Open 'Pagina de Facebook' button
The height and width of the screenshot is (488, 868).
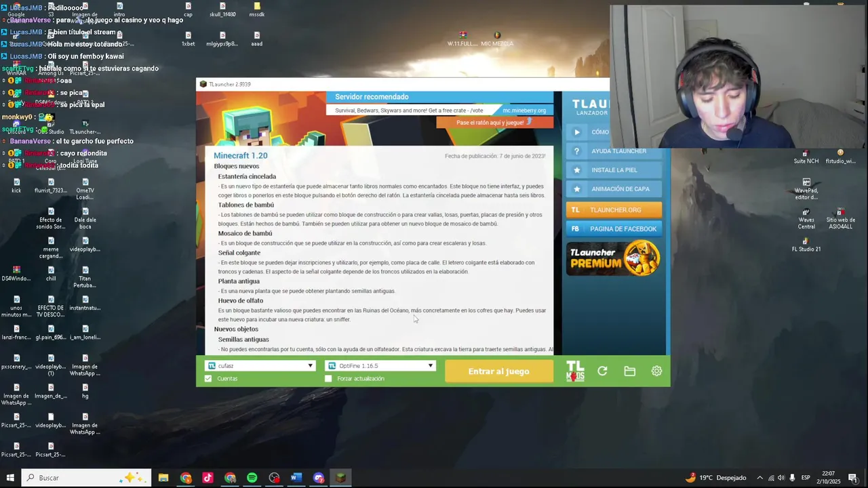coord(614,229)
